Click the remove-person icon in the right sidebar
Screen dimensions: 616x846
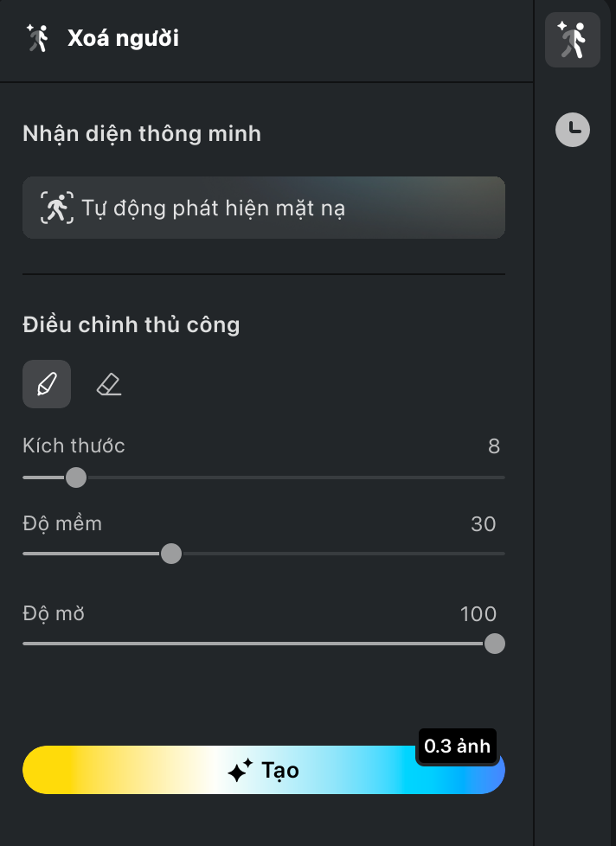[x=572, y=40]
